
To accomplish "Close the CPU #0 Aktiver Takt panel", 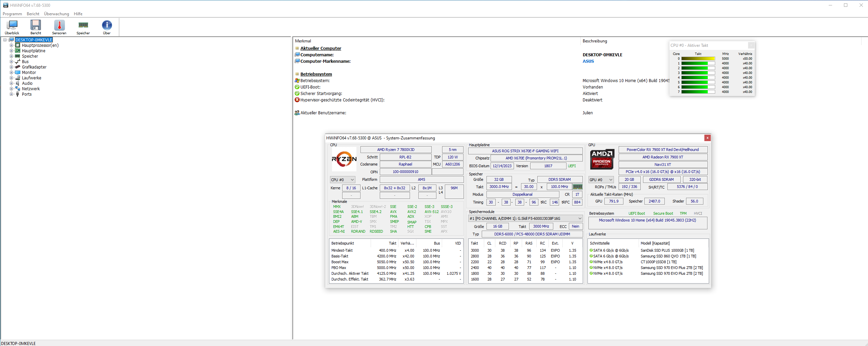I will 751,45.
